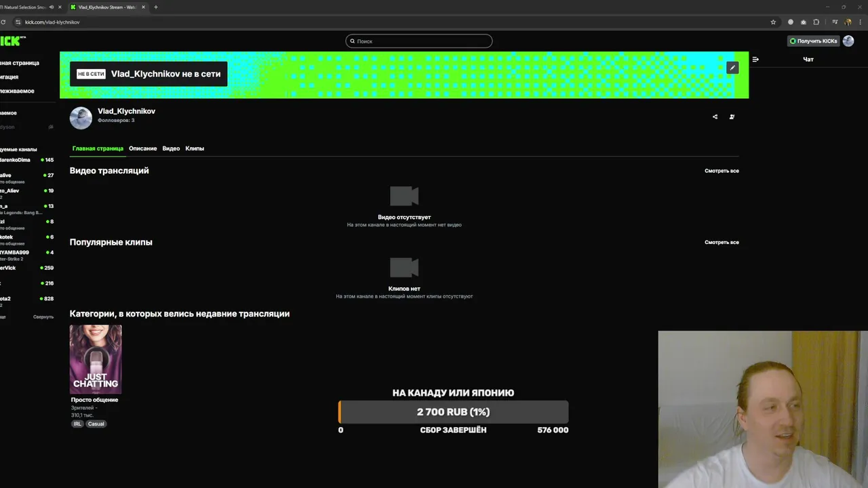Click the round gray extension icon

point(791,22)
